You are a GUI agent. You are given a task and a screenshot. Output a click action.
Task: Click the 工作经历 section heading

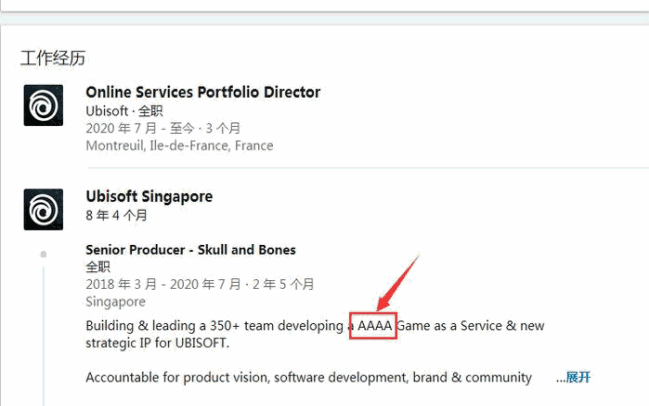53,57
